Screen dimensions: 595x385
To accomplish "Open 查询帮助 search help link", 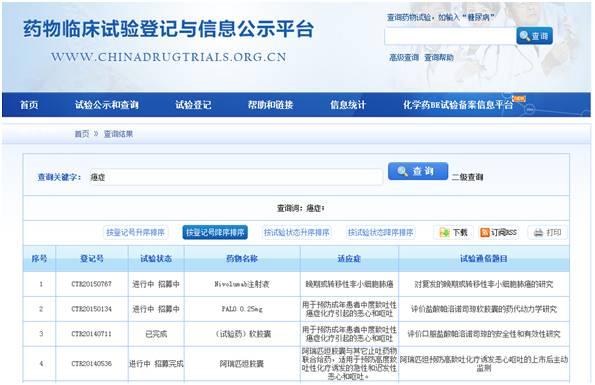I will (439, 57).
